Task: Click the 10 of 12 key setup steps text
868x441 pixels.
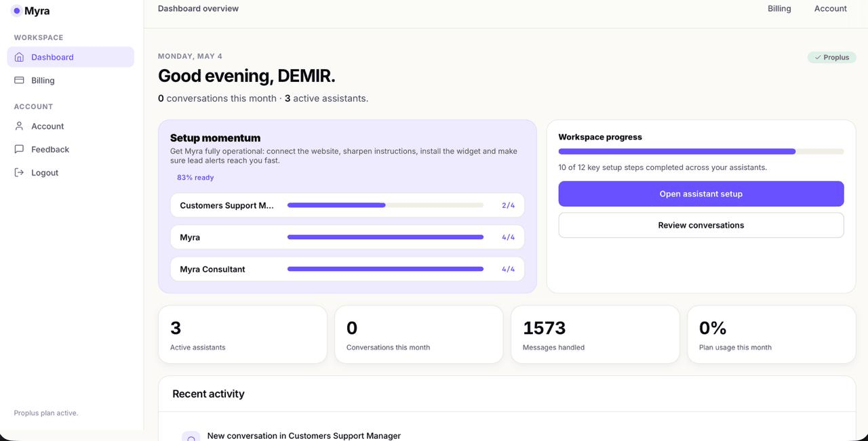Action: click(663, 167)
